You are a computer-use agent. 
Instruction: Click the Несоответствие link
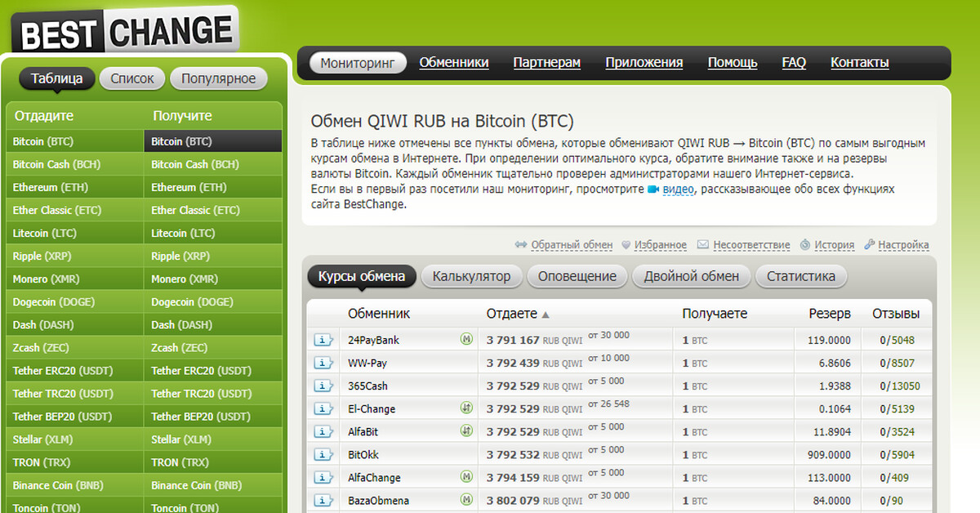click(751, 245)
